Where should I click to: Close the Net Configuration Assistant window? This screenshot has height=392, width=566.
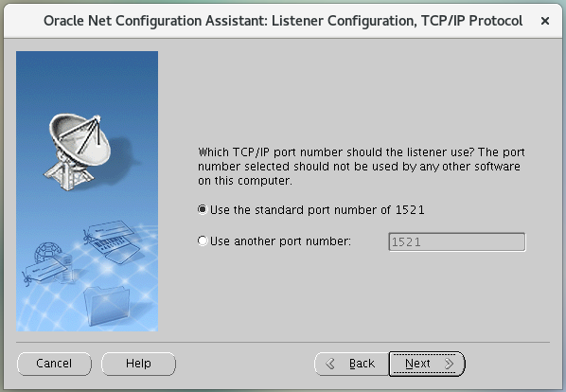coord(545,21)
